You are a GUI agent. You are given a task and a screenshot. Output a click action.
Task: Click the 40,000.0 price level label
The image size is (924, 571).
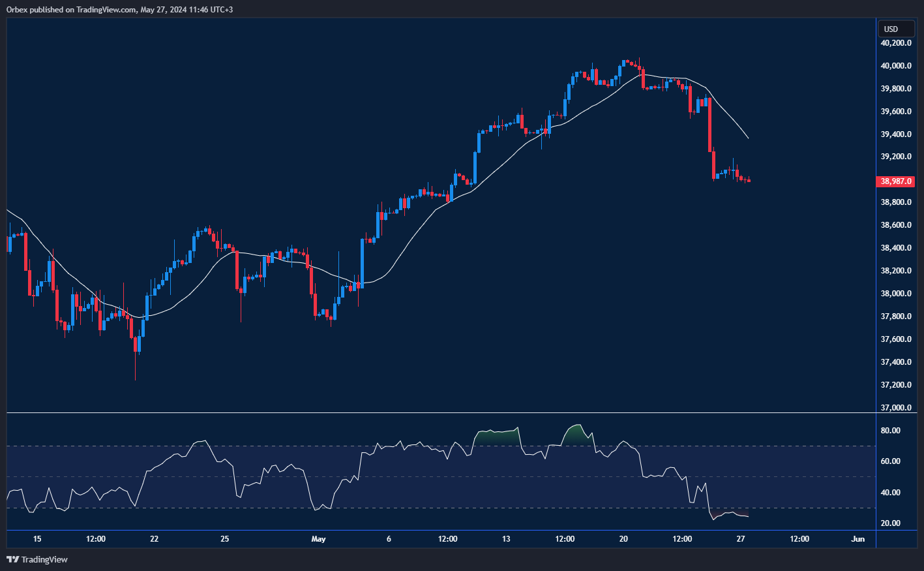pos(895,65)
